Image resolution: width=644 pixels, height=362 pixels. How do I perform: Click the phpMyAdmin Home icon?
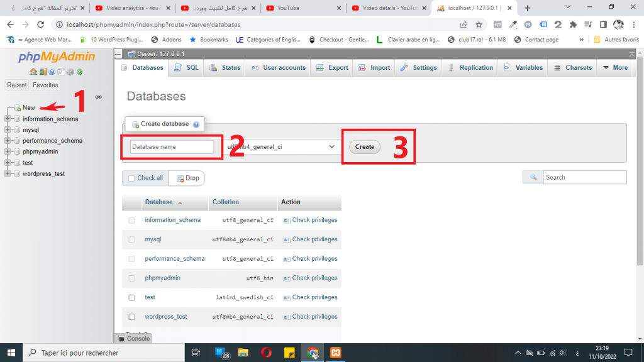(x=33, y=72)
